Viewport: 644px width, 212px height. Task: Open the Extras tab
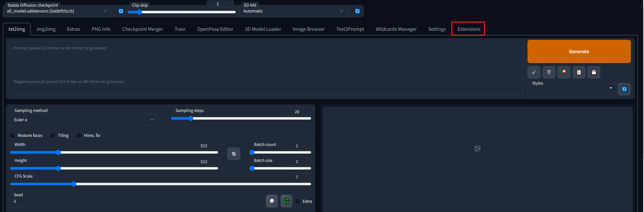tap(73, 29)
